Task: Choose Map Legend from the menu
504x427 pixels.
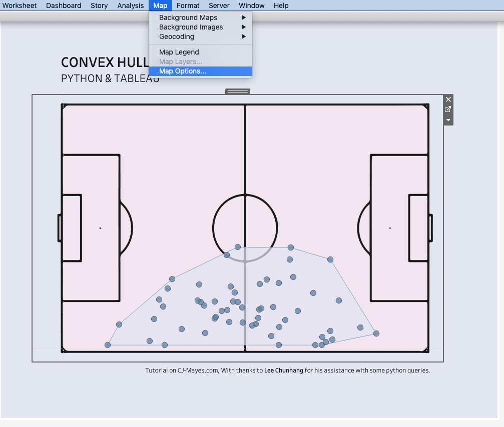Action: [x=179, y=52]
